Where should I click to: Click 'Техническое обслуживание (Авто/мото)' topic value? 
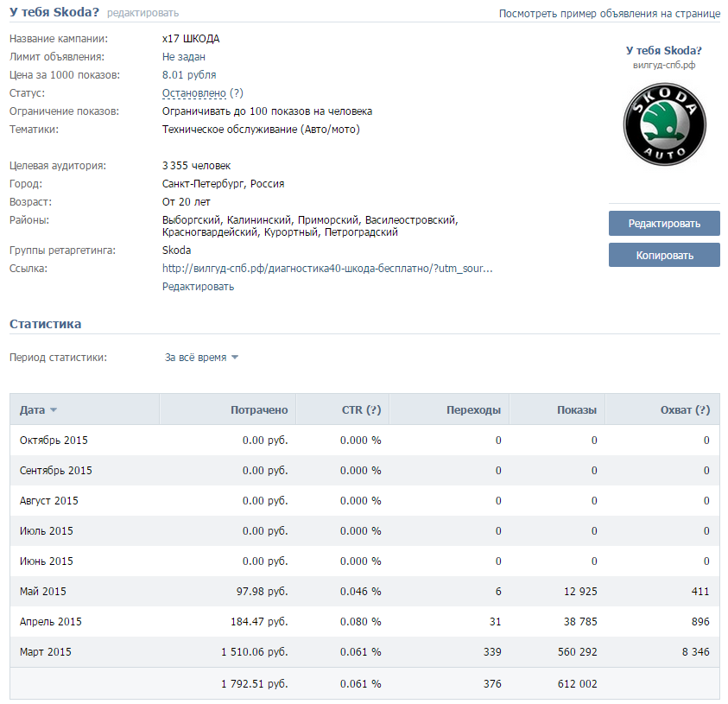click(x=261, y=129)
